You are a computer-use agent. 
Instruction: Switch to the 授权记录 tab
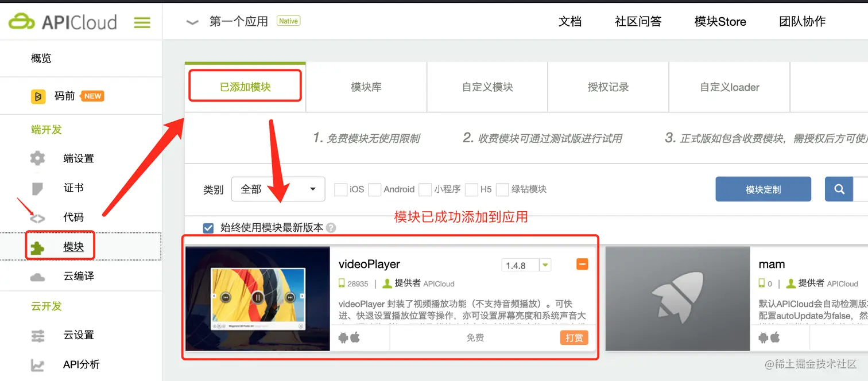(609, 87)
